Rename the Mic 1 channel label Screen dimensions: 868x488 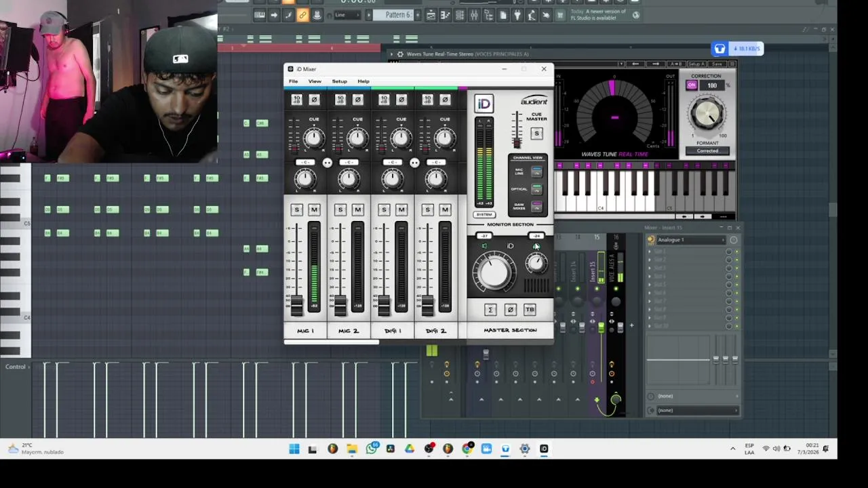305,331
